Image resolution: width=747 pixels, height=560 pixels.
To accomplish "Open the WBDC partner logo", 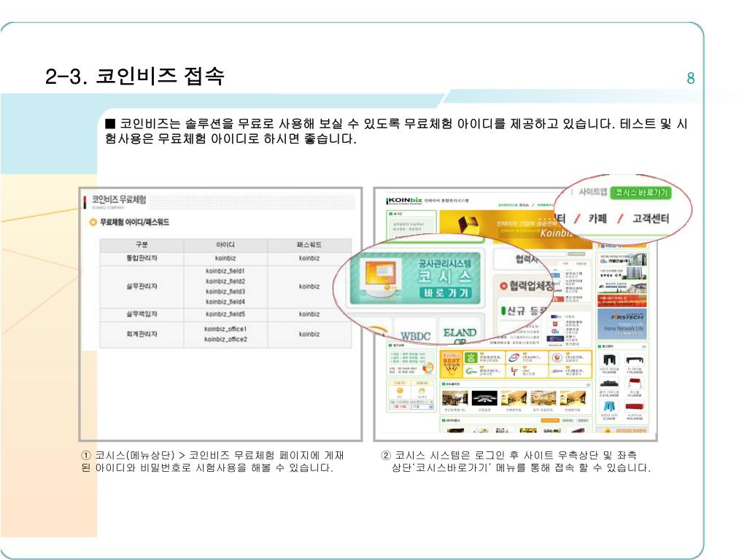I will (415, 335).
